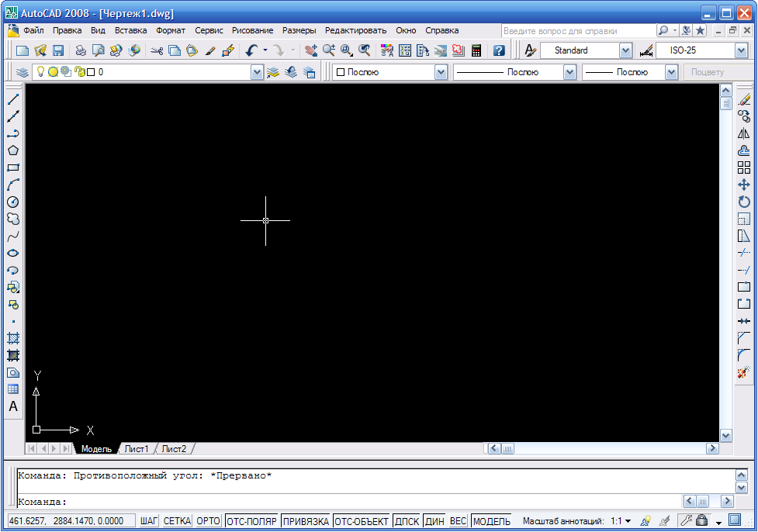Image resolution: width=758 pixels, height=532 pixels.
Task: Toggle toolbar lock padlock icon
Action: pos(702,521)
